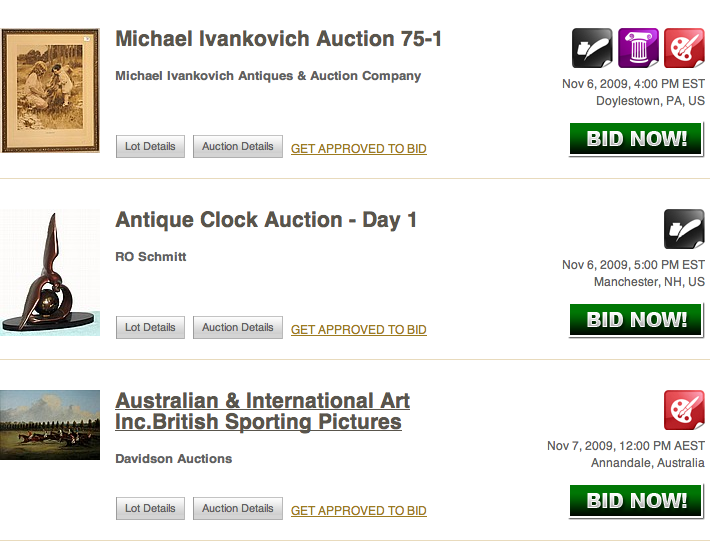Click red paint palette icon for Ivankovich auction
The image size is (715, 541).
coord(684,48)
